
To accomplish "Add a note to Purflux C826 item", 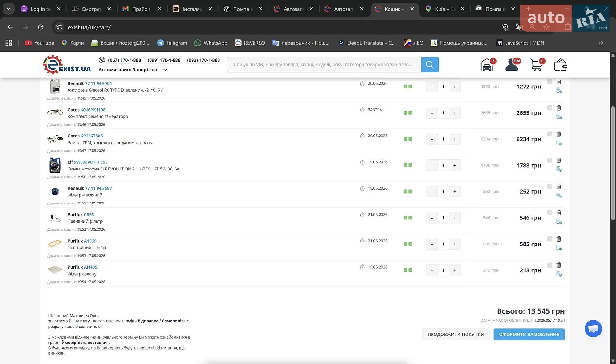I will (559, 222).
